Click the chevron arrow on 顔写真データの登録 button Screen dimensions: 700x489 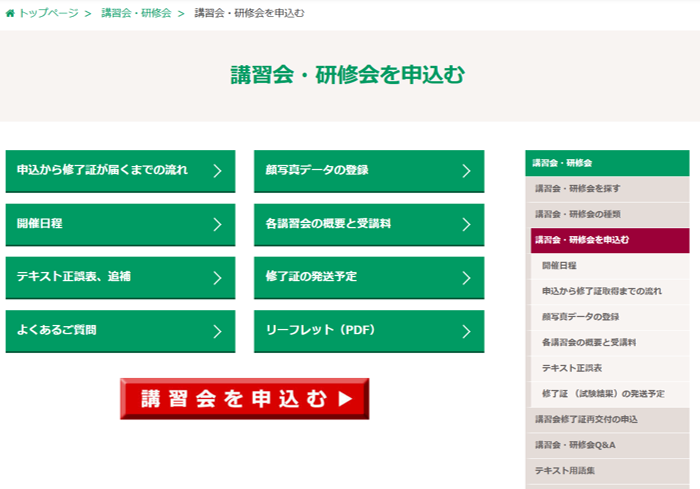466,171
